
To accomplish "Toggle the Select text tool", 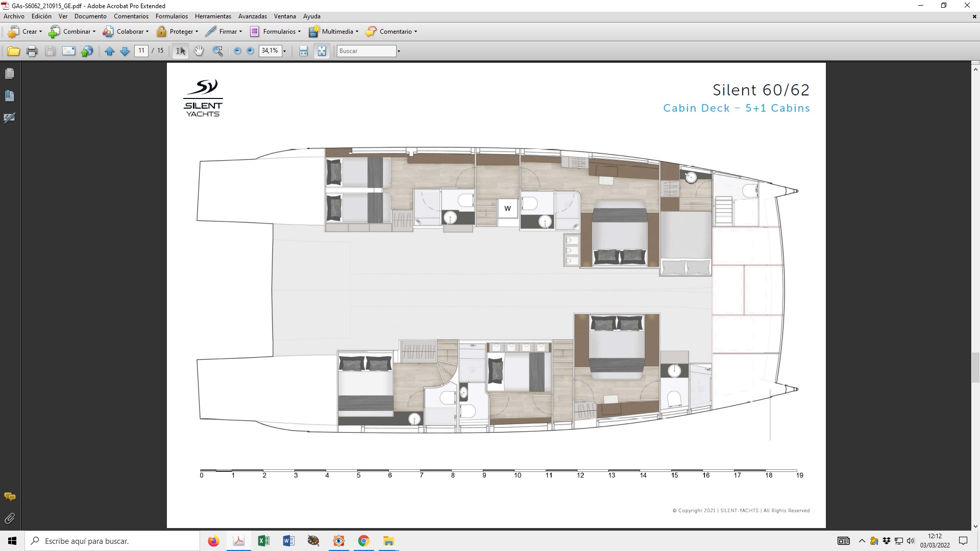I will [x=181, y=51].
